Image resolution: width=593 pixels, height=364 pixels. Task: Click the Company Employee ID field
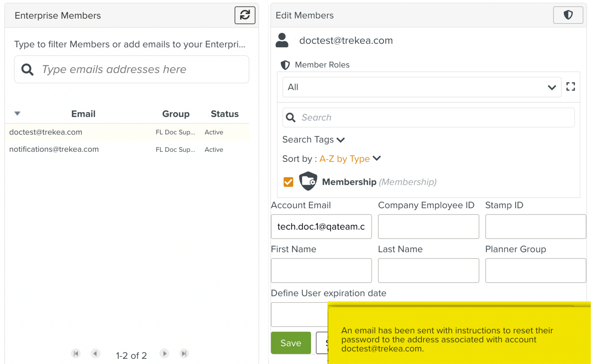tap(428, 226)
